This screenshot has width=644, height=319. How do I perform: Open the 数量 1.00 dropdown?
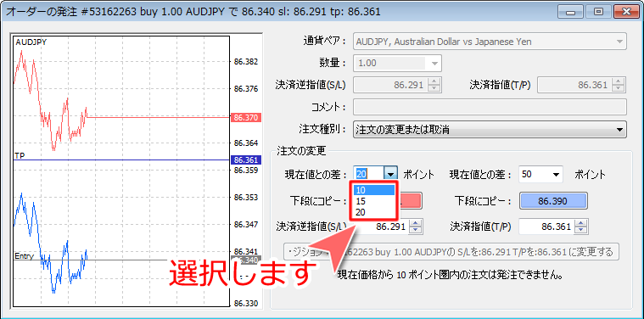click(x=397, y=64)
